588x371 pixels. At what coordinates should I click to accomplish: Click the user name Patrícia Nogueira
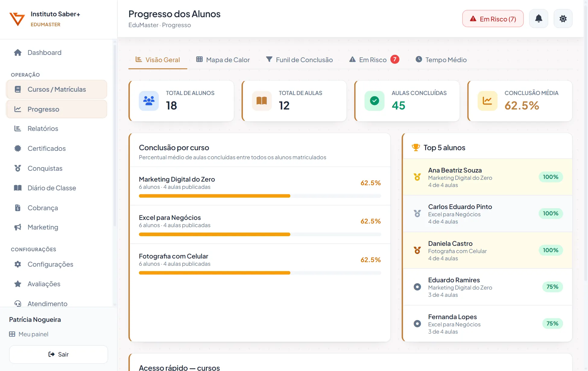35,319
